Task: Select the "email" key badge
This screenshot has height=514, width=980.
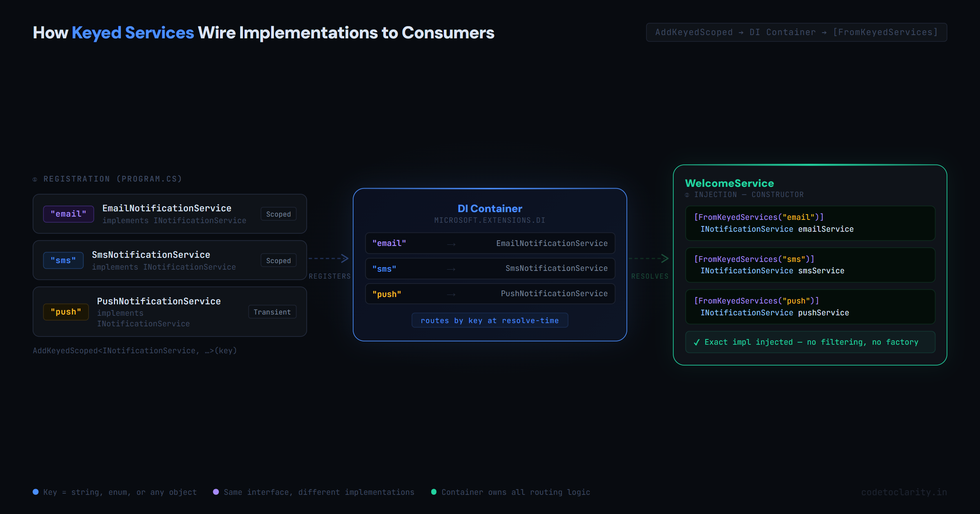Action: (x=69, y=214)
